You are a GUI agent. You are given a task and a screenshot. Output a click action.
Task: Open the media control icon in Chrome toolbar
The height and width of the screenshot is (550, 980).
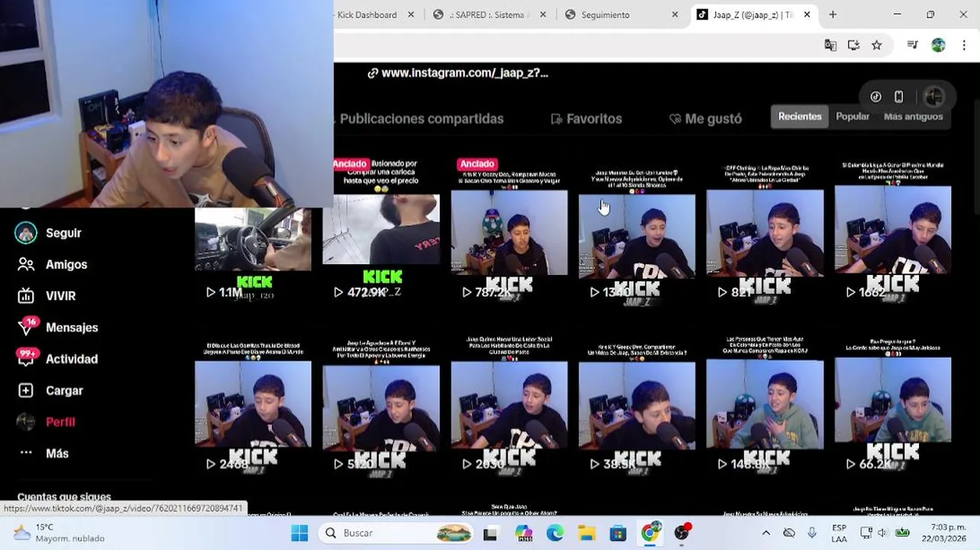tap(912, 45)
